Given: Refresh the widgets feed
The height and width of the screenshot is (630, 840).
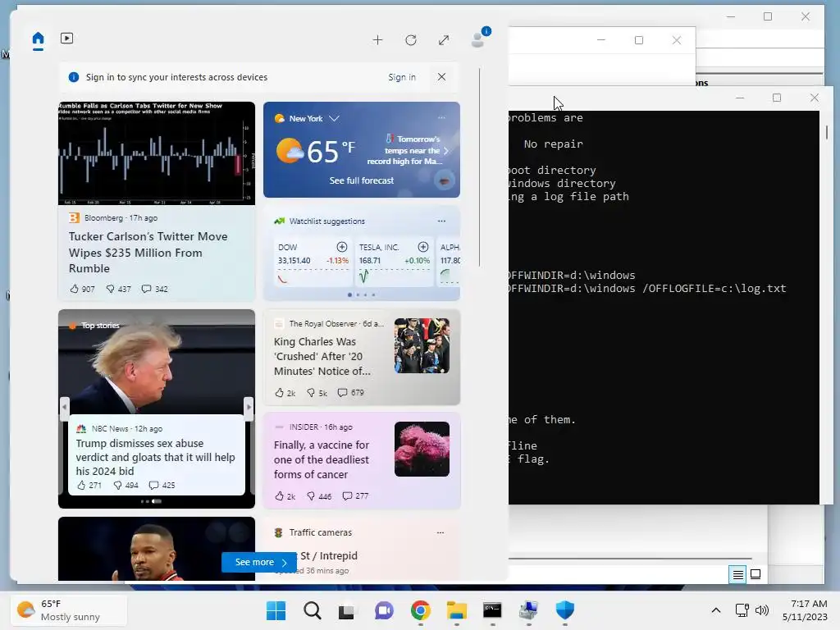Looking at the screenshot, I should tap(411, 40).
